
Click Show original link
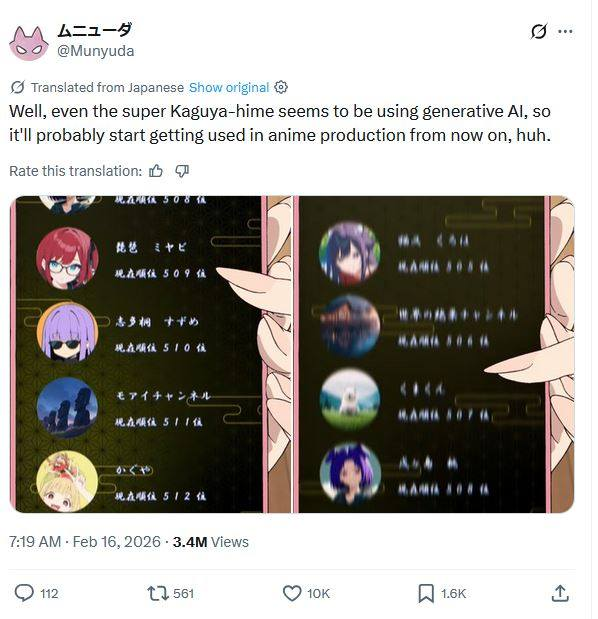click(x=229, y=87)
